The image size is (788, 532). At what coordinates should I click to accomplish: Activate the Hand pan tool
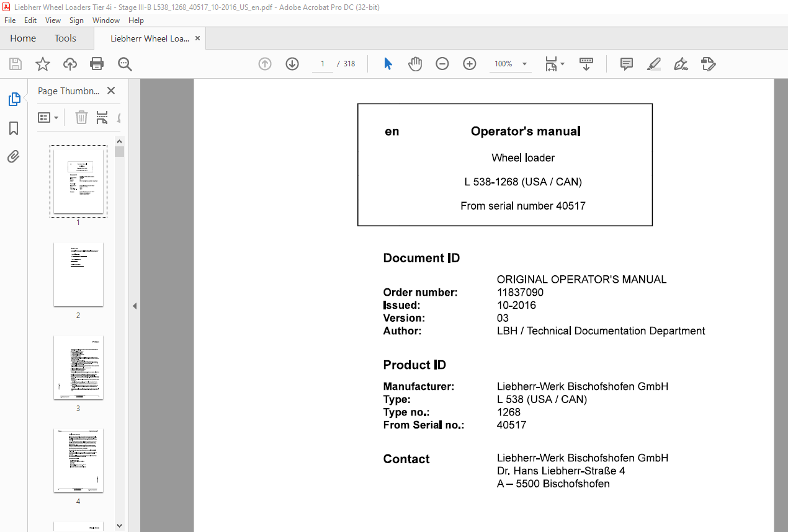pyautogui.click(x=415, y=64)
